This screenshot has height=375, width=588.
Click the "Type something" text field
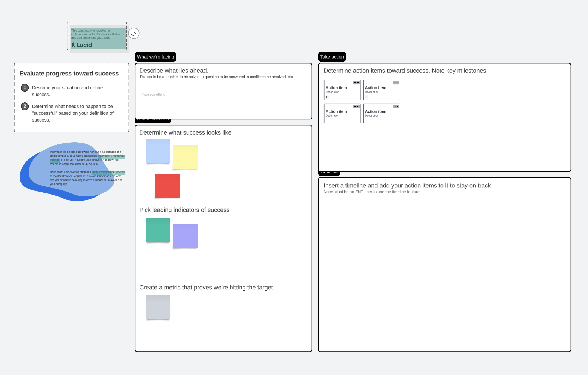tap(153, 95)
